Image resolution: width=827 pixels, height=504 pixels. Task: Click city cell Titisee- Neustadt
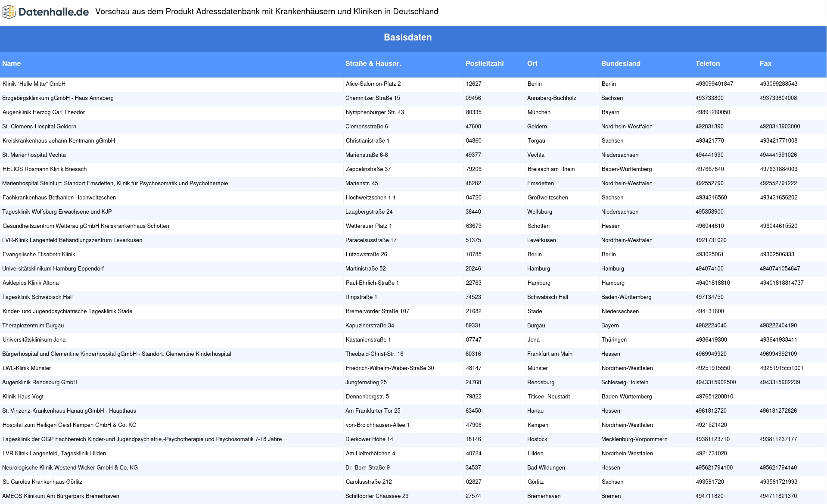coord(549,397)
